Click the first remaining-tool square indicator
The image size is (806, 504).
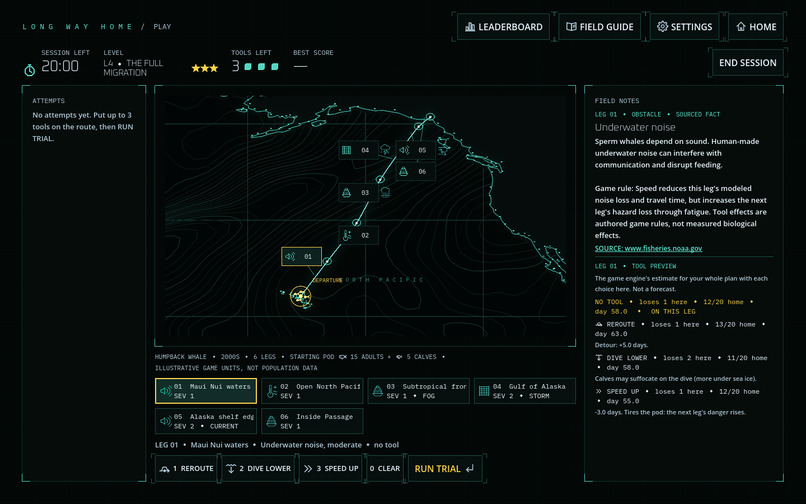248,66
